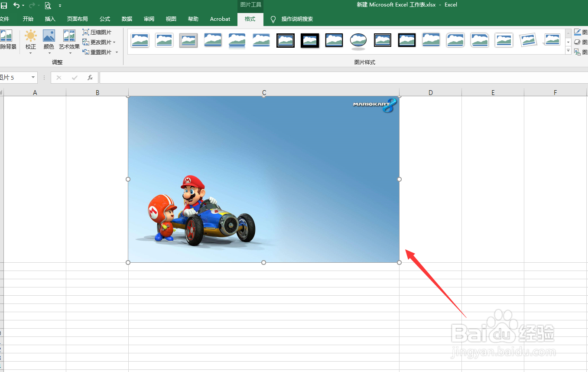
Task: Click the picture border pencil icon
Action: pyautogui.click(x=577, y=32)
